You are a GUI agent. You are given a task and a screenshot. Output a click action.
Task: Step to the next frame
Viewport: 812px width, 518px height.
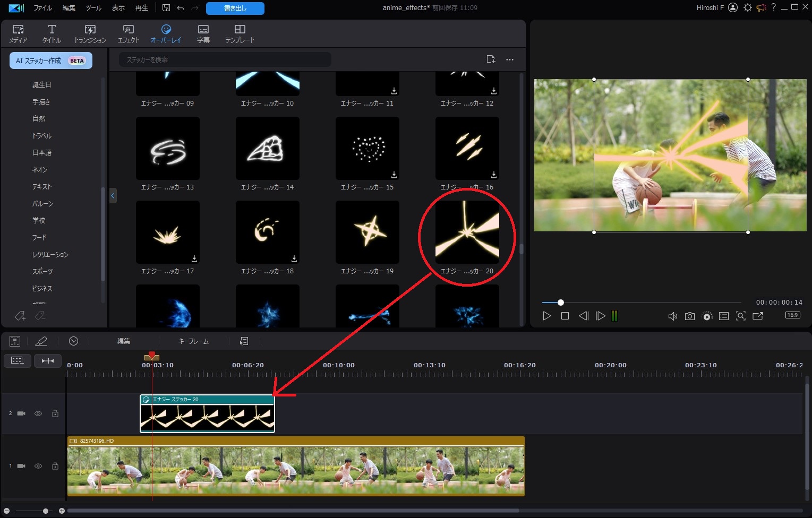pos(601,316)
